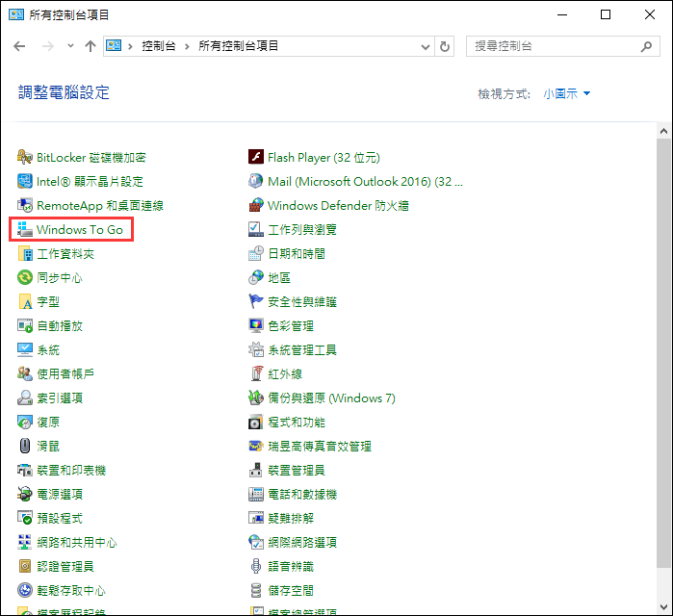The height and width of the screenshot is (616, 673).
Task: Open the 字型 fonts icon
Action: [x=24, y=301]
